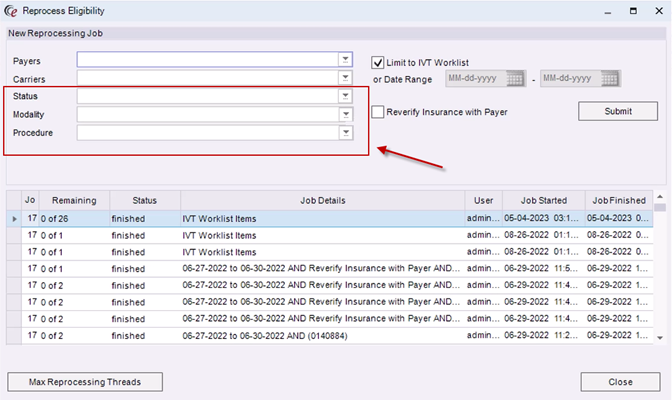This screenshot has height=400, width=672.
Task: Open the end date calendar picker icon
Action: click(x=610, y=79)
